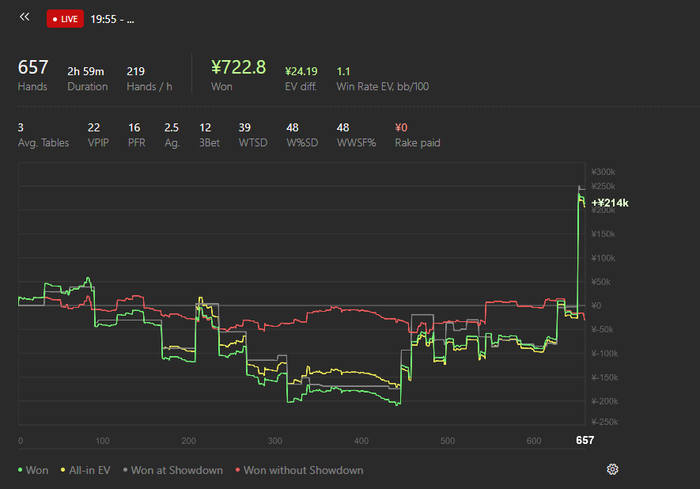Click the 48 WWSF% stat
The width and height of the screenshot is (700, 489).
[356, 135]
